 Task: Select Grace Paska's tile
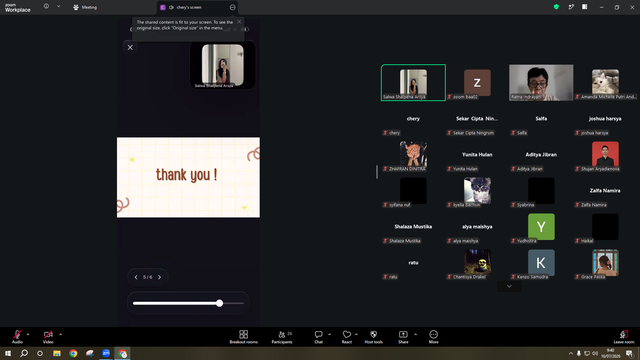pos(605,262)
